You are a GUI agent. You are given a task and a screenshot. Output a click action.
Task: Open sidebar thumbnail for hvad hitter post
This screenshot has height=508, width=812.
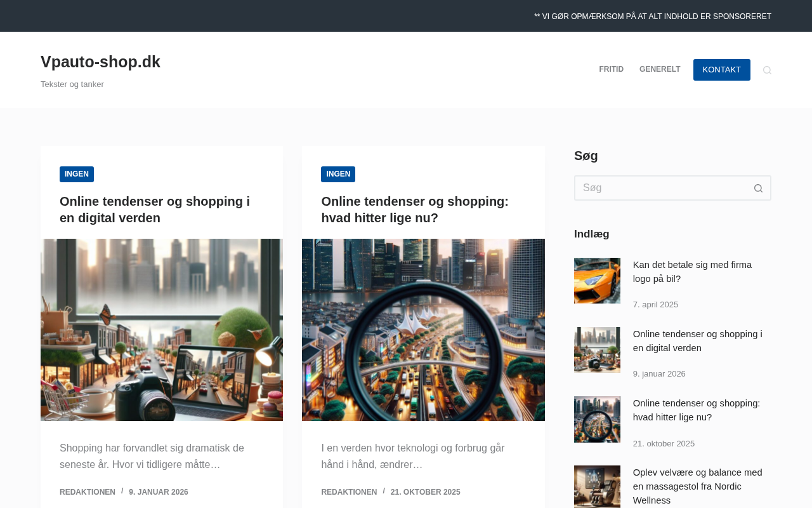point(597,419)
